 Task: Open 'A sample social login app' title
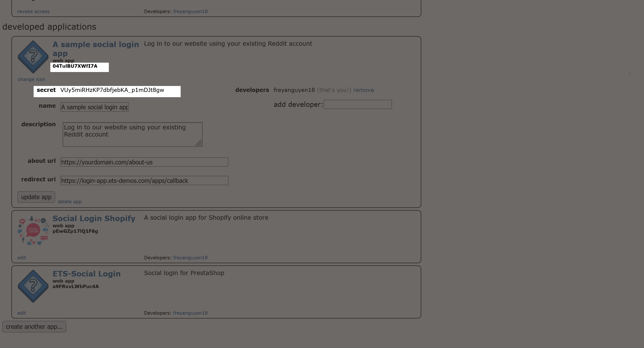[x=96, y=49]
